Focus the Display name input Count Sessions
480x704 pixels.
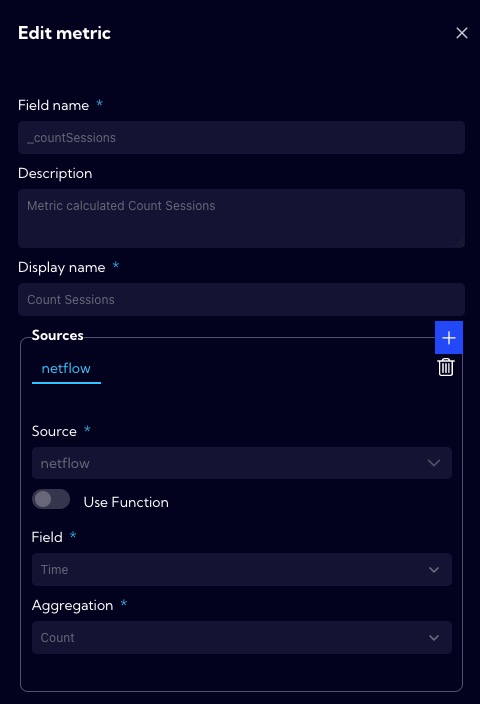click(x=241, y=299)
